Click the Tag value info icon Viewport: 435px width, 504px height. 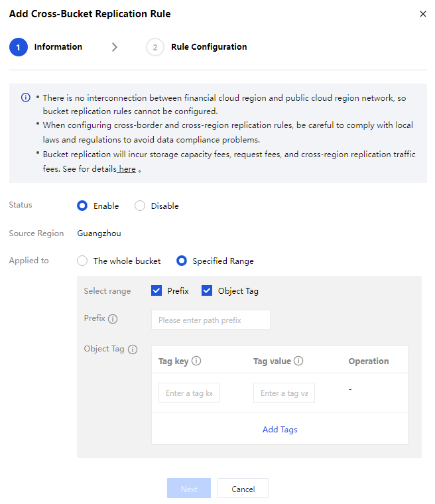coord(298,361)
